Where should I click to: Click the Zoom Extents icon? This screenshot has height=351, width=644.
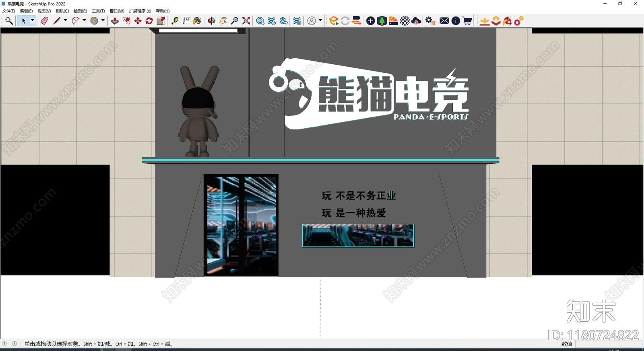tap(246, 21)
